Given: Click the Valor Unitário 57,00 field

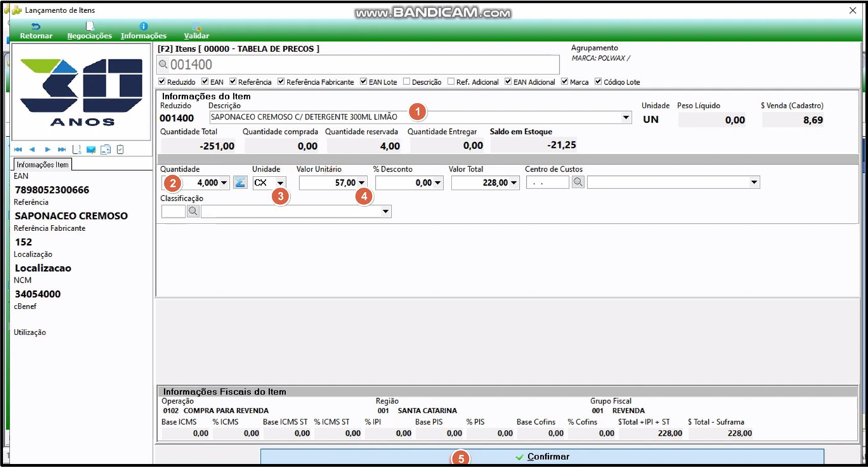Looking at the screenshot, I should tap(333, 183).
